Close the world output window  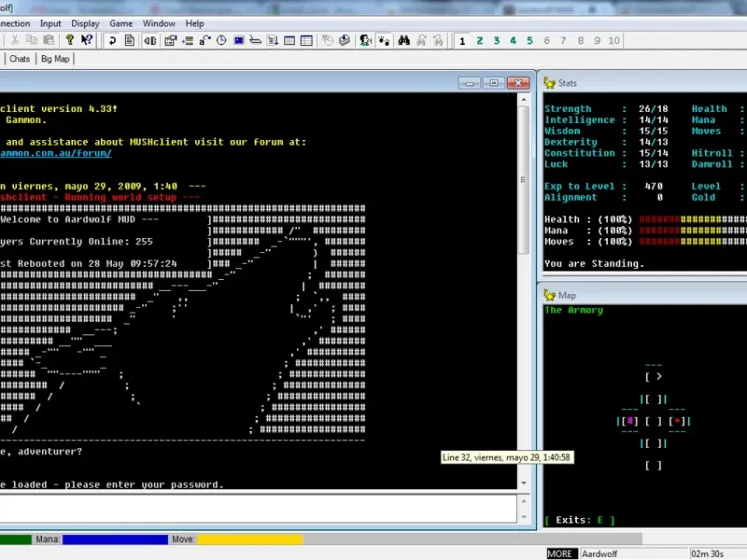click(518, 83)
